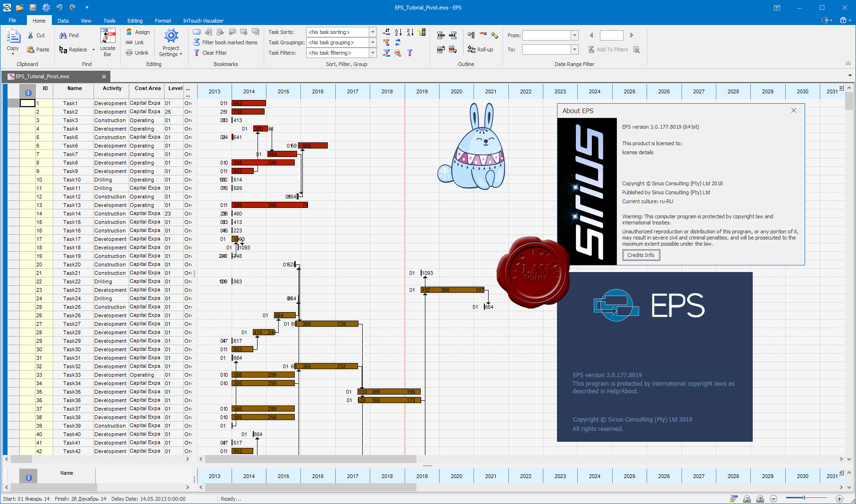Click Filter book marked items
856x504 pixels.
[x=225, y=42]
